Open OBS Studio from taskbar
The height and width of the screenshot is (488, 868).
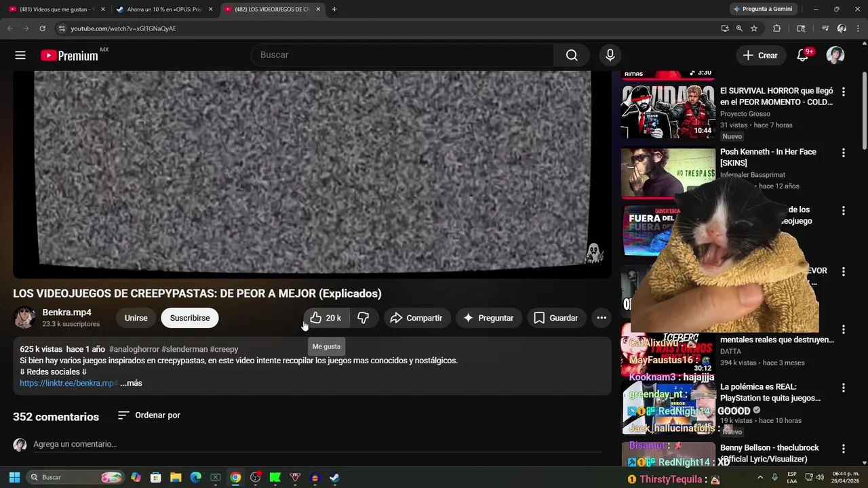tap(255, 477)
